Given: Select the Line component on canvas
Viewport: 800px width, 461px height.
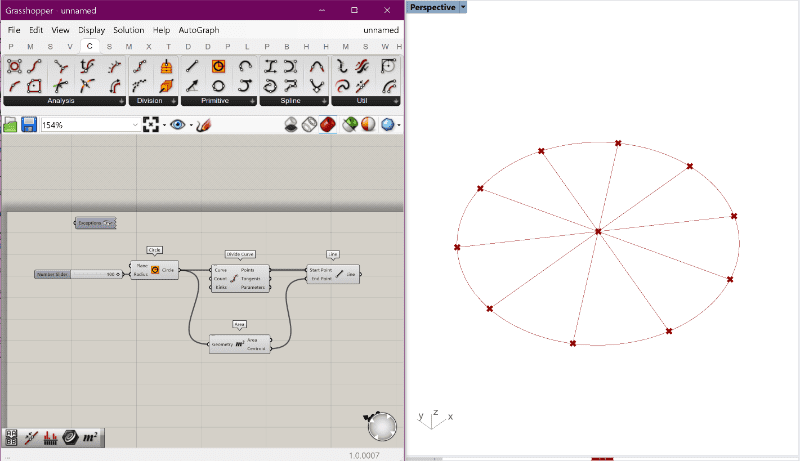Looking at the screenshot, I should 333,274.
